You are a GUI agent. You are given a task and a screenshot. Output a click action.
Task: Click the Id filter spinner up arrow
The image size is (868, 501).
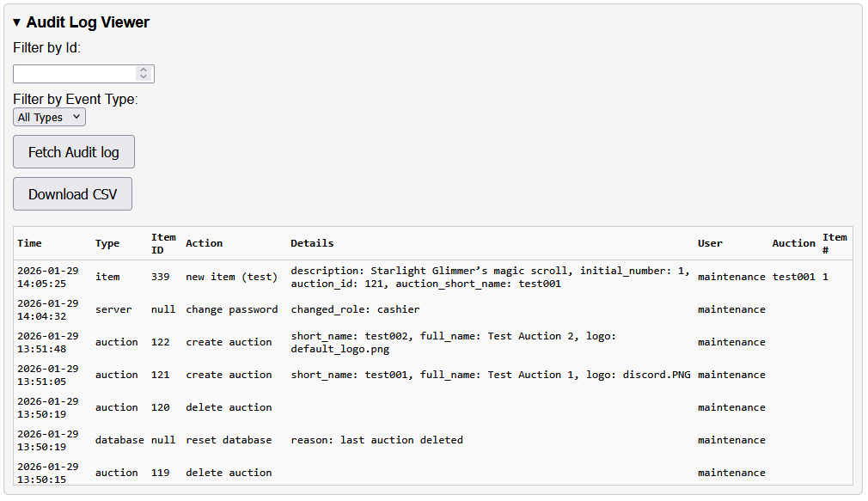[144, 69]
